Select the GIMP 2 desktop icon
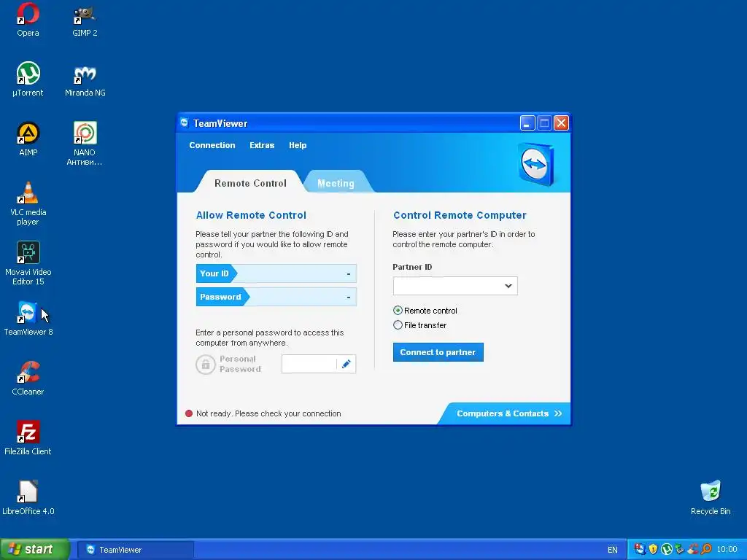The image size is (747, 560). [85, 20]
